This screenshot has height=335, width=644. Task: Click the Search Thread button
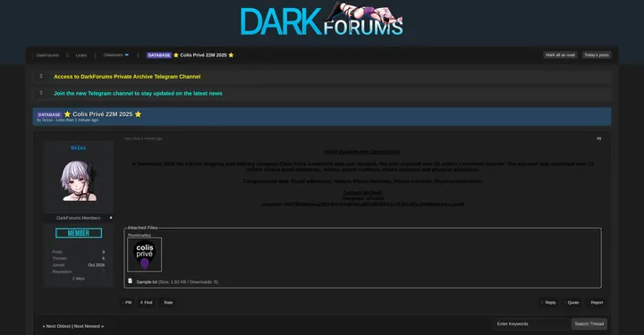[589, 324]
